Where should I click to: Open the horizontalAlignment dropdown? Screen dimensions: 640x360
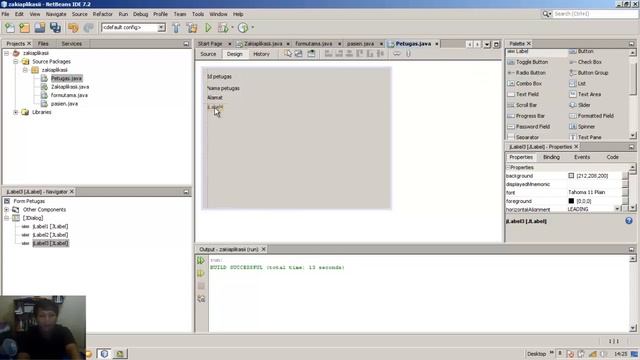coord(617,209)
